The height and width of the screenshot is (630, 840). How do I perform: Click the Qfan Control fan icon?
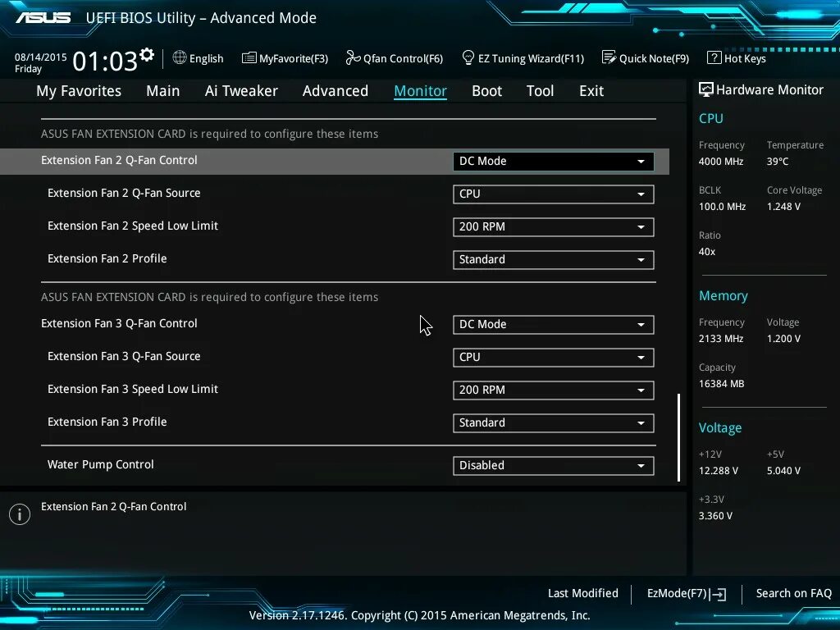pos(353,57)
